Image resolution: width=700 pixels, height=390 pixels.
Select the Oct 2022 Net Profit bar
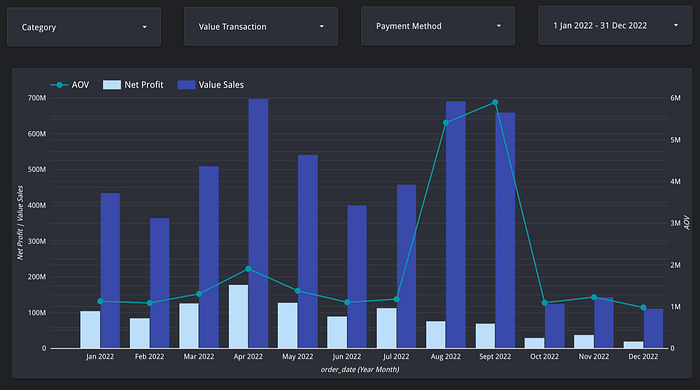(x=535, y=343)
